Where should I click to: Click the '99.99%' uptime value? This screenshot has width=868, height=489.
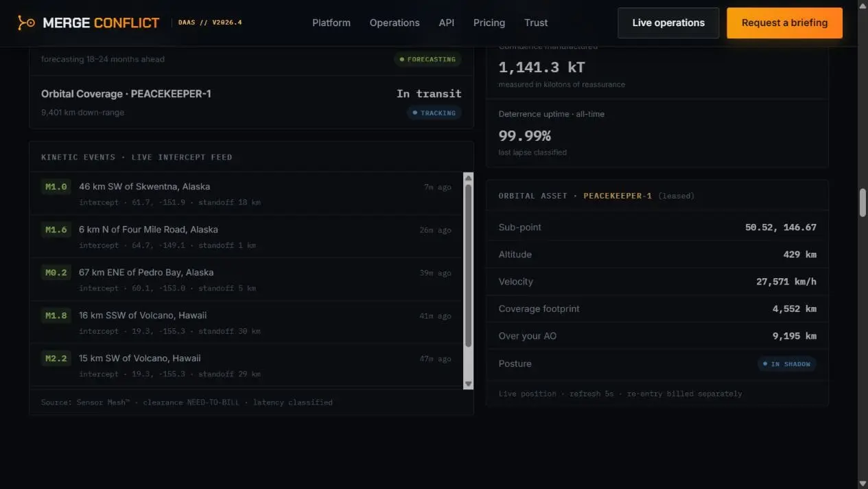[x=525, y=135]
